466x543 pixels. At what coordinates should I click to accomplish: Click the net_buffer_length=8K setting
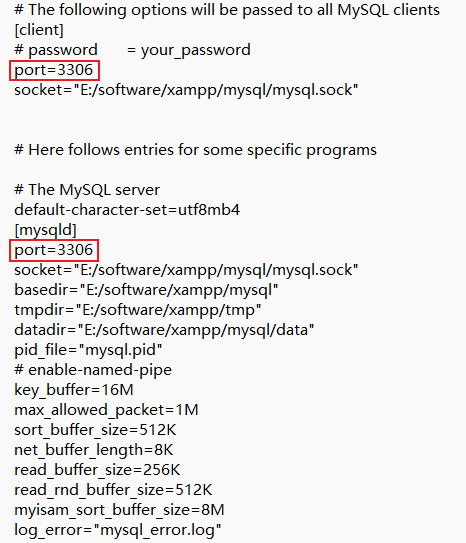(93, 450)
